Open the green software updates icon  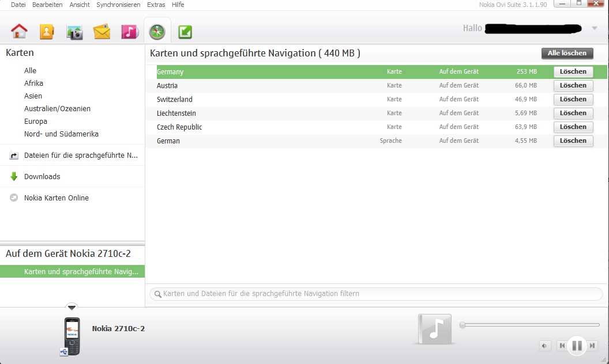[185, 32]
